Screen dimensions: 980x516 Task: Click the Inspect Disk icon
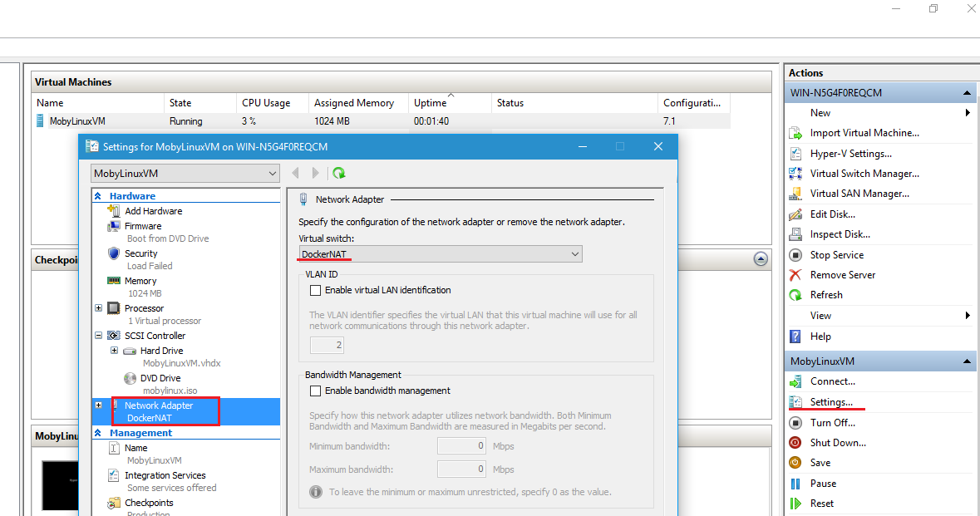[795, 234]
